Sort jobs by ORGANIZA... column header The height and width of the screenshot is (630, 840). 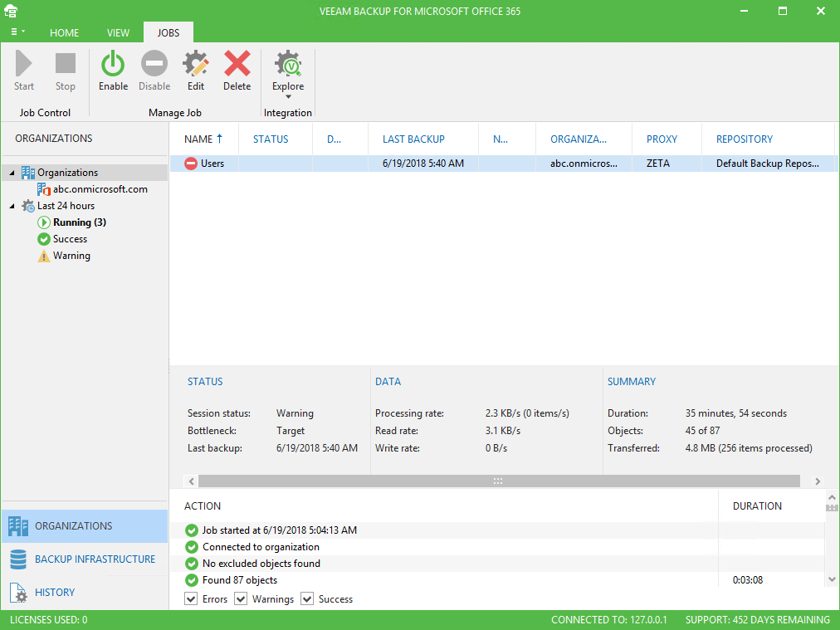584,139
